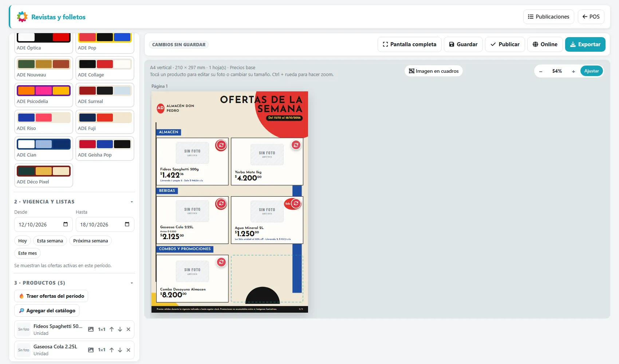Toggle Imagen en cuadros option
Screen dimensions: 619x364
[x=434, y=71]
